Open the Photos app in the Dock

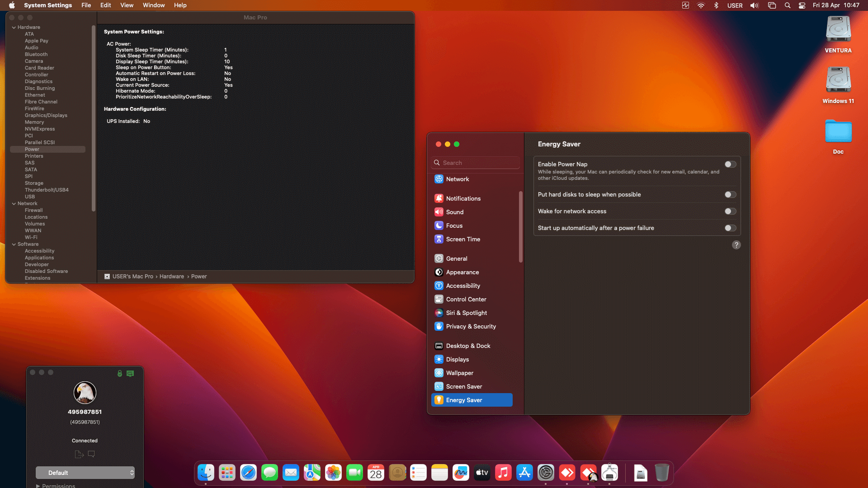pyautogui.click(x=333, y=473)
